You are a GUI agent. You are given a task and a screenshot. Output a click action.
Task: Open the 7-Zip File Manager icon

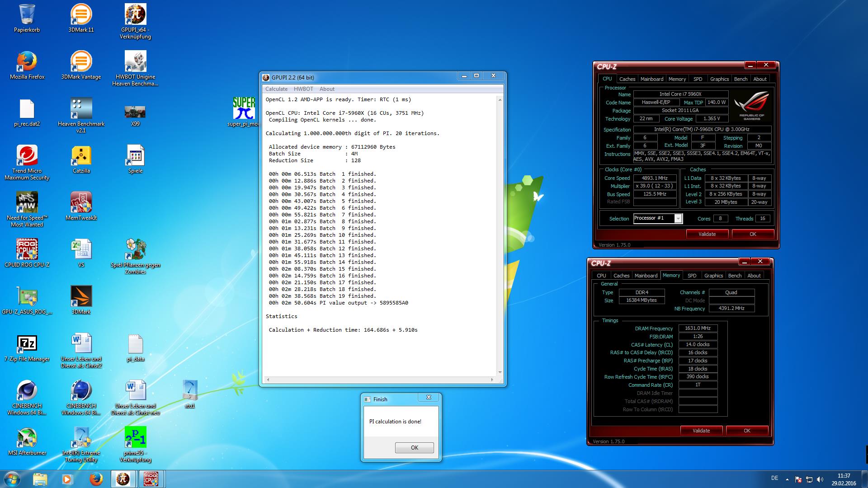click(x=27, y=347)
